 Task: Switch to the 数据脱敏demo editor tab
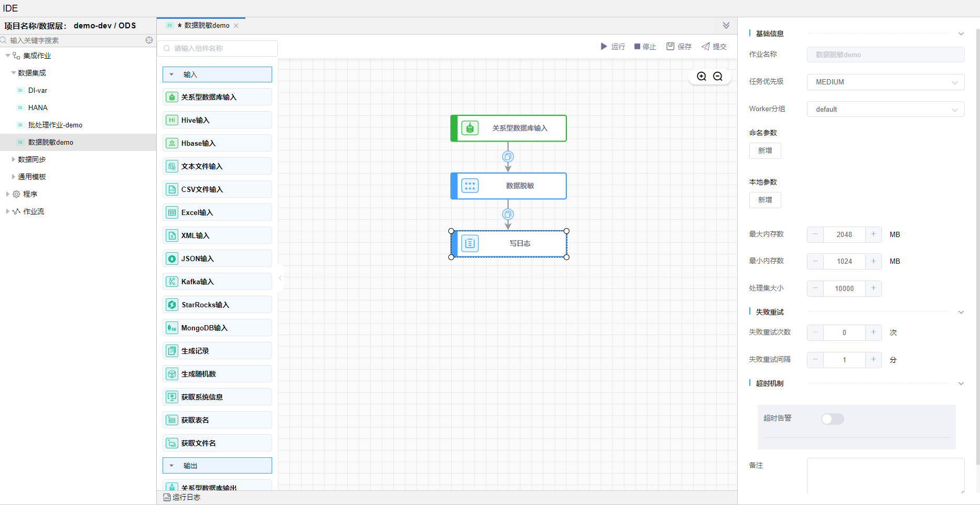point(206,26)
